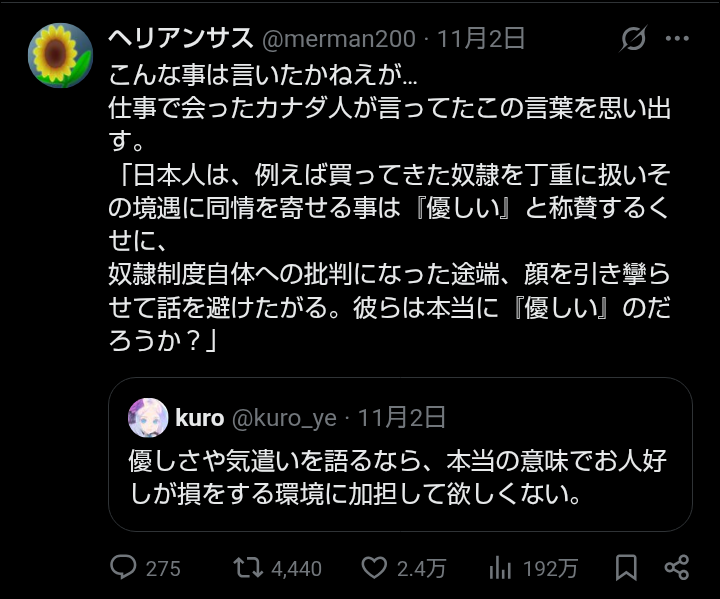Click the @kuro_ye handle
This screenshot has height=599, width=720.
(x=283, y=418)
